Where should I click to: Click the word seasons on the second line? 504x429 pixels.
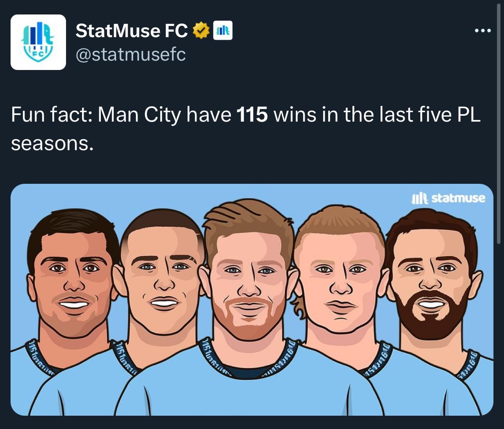coord(52,144)
